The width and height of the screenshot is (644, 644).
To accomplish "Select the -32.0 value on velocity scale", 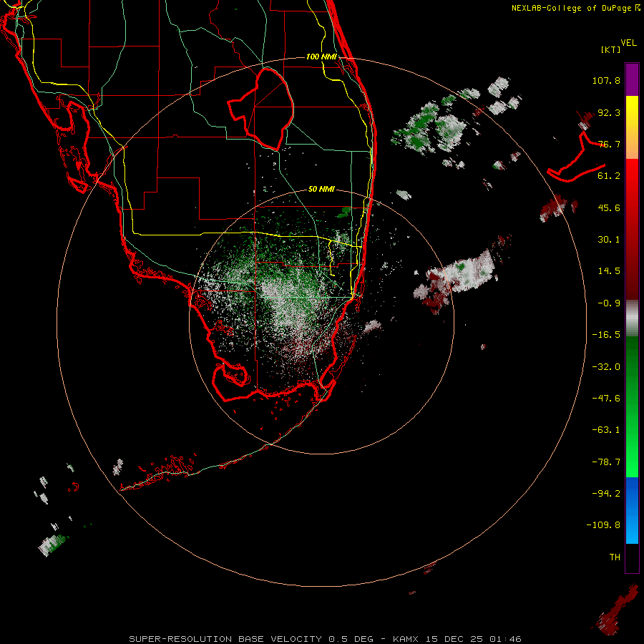I will click(606, 367).
